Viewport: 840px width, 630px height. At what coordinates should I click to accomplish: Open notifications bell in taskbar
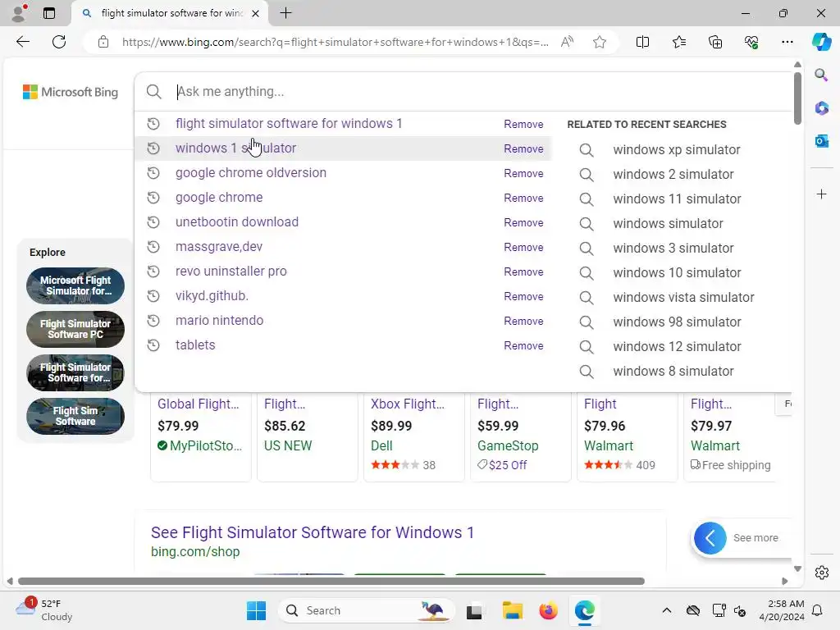pos(817,610)
